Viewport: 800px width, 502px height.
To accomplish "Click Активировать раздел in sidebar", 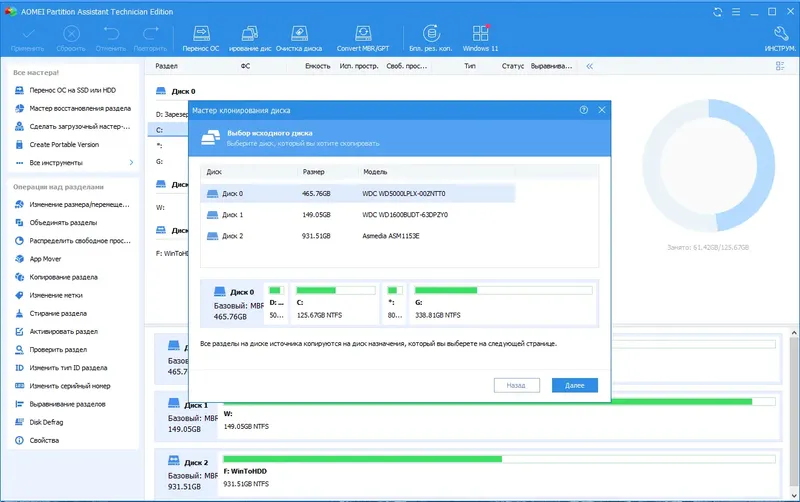I will coord(63,332).
